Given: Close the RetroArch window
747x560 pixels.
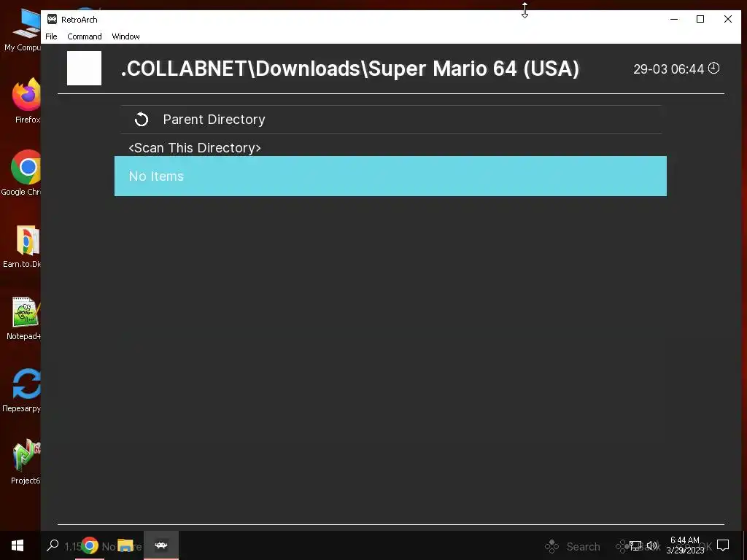Looking at the screenshot, I should 728,19.
